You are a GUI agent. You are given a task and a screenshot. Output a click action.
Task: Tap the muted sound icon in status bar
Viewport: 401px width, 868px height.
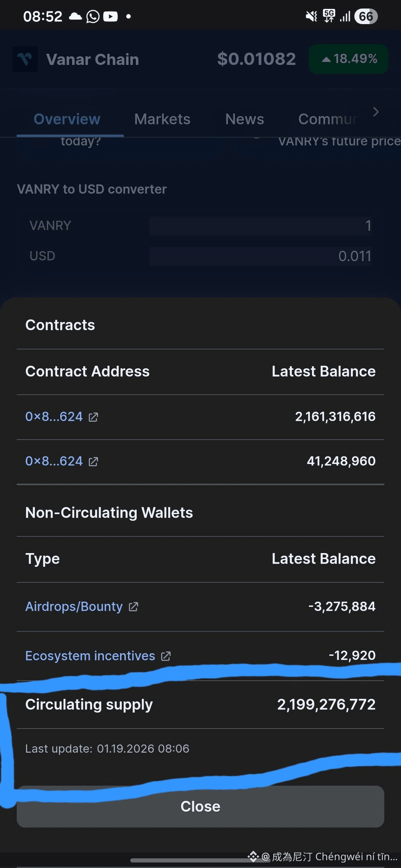coord(311,17)
